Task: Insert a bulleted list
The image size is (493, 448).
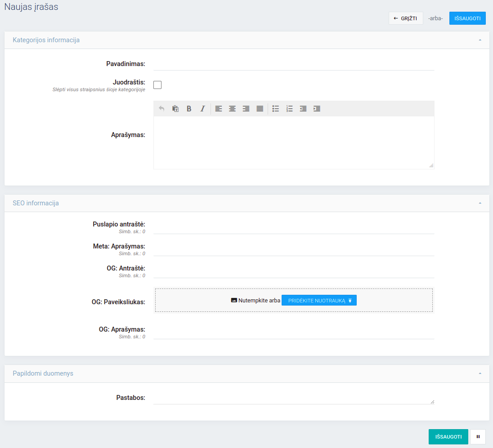Action: (x=276, y=109)
